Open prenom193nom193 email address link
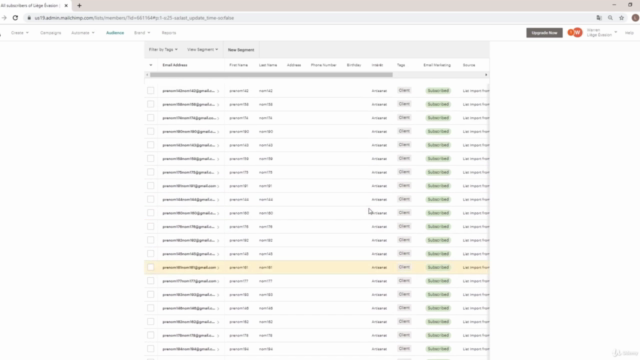 pos(189,295)
